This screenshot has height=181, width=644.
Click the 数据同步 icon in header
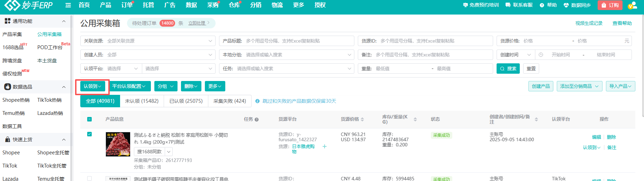566,5
